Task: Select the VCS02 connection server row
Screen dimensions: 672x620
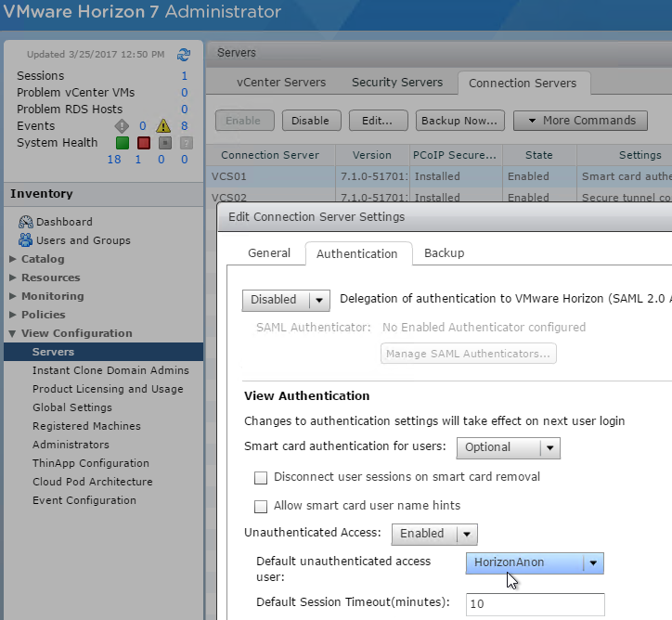Action: 439,197
